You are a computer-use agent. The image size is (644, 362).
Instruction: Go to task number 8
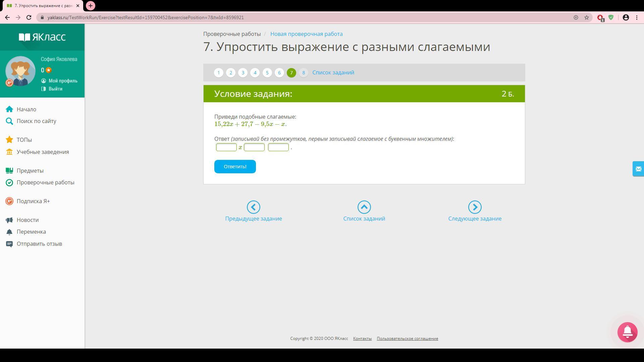tap(303, 73)
